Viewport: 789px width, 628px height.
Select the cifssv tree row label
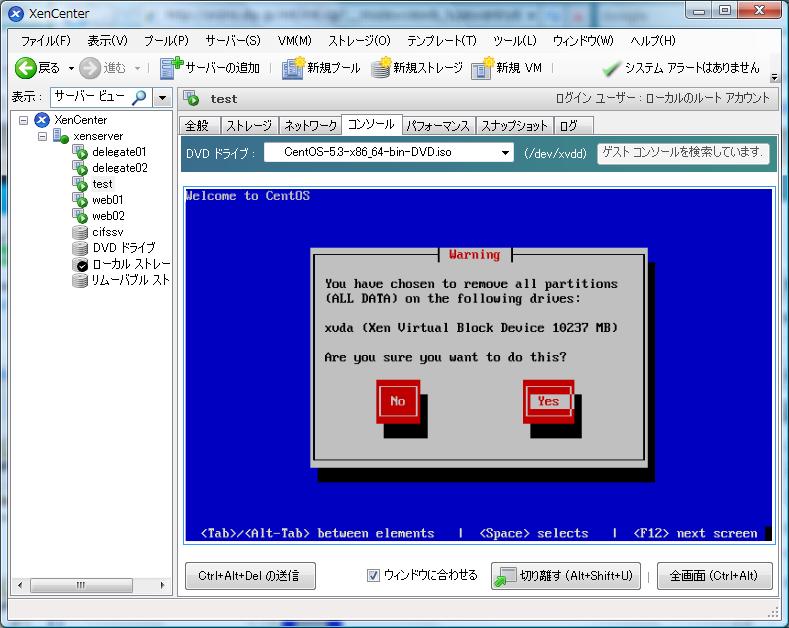point(108,232)
